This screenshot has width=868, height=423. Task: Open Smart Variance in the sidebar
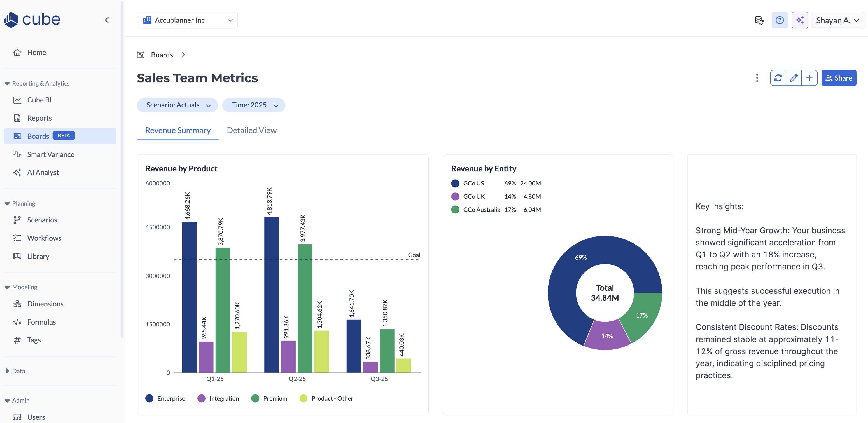[x=51, y=154]
